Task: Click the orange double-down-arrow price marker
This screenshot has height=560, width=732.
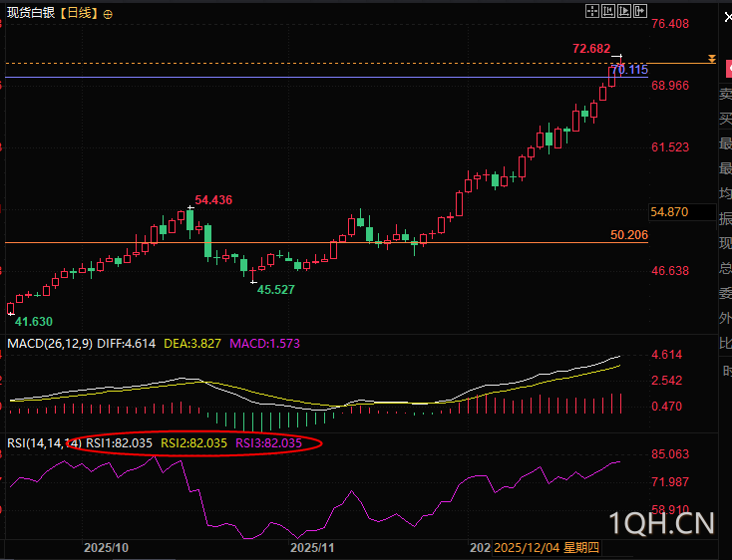Action: click(x=711, y=59)
